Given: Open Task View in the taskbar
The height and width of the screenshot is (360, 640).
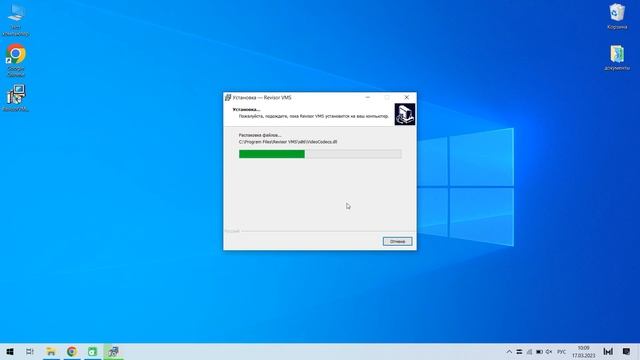Looking at the screenshot, I should [x=30, y=351].
